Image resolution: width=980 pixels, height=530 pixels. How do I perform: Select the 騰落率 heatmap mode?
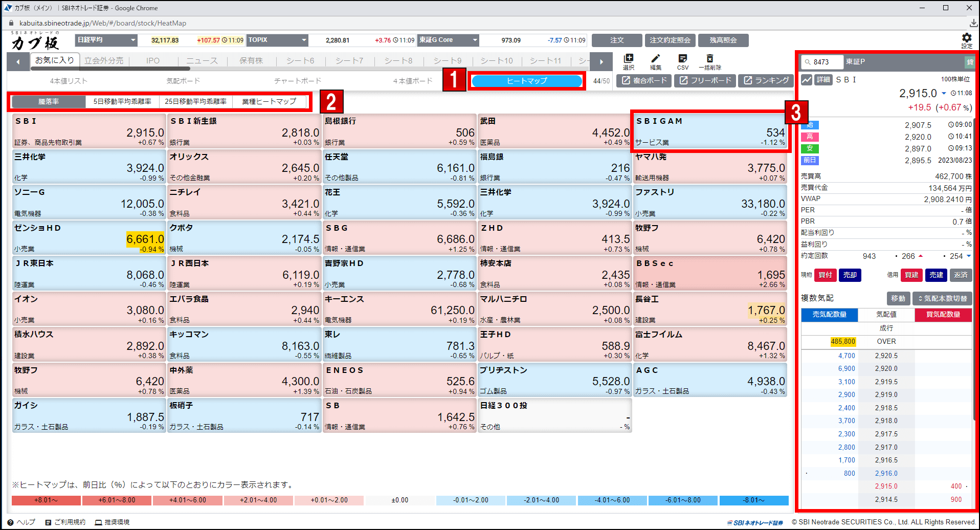(49, 102)
